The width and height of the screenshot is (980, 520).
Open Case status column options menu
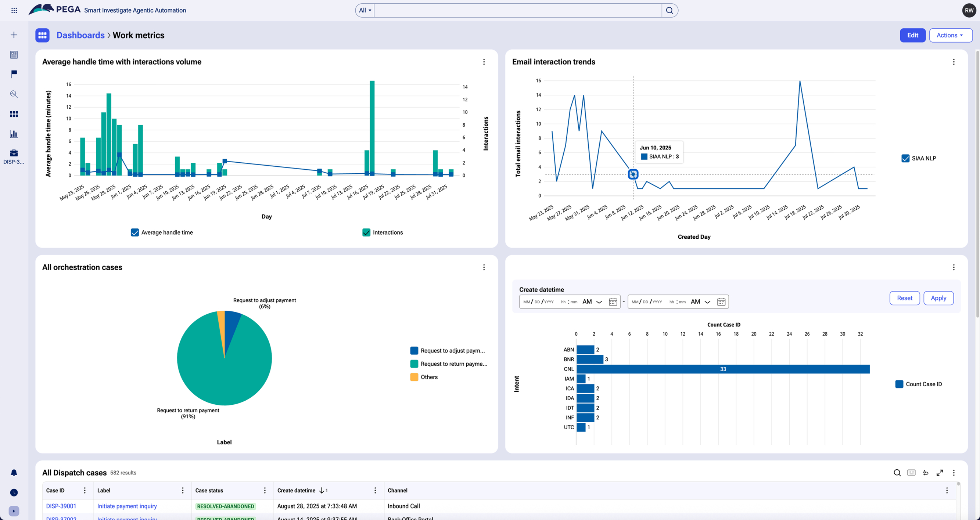pos(265,490)
